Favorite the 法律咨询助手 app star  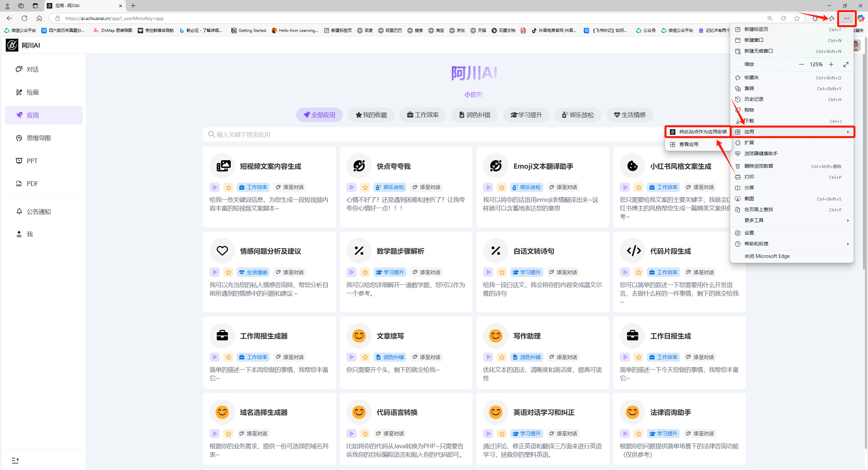[639, 433]
